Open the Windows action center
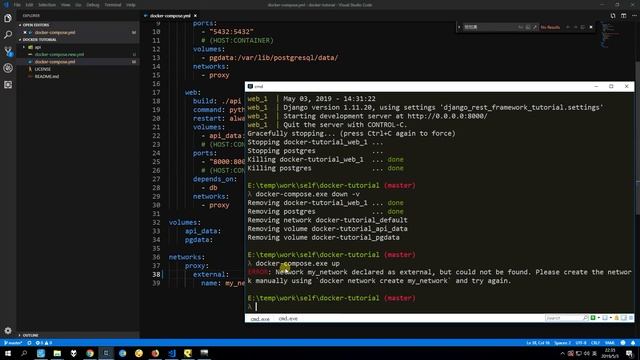 630,353
